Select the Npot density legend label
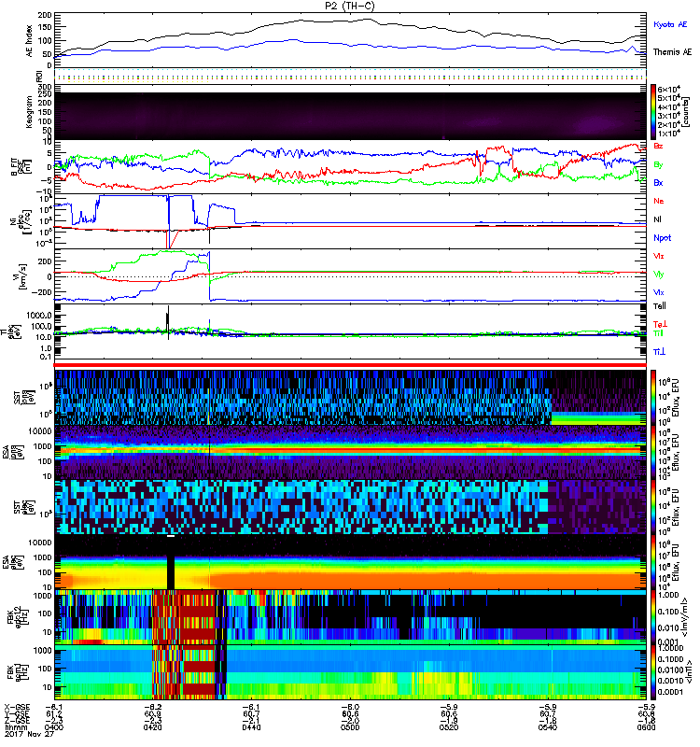Image resolution: width=700 pixels, height=747 pixels. click(662, 237)
